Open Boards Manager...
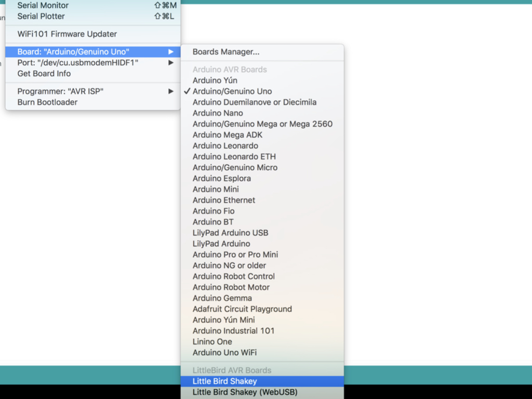The image size is (532, 399). [262, 51]
